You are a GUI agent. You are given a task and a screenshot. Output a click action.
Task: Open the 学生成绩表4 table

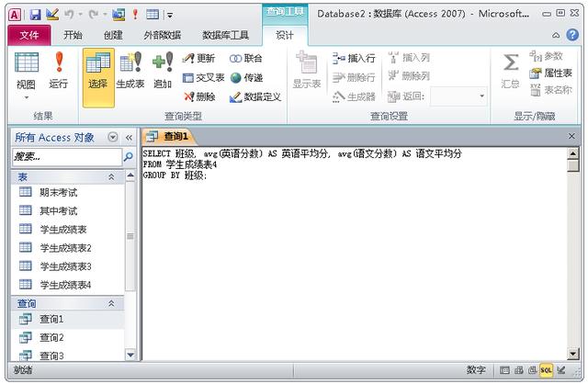pyautogui.click(x=68, y=285)
